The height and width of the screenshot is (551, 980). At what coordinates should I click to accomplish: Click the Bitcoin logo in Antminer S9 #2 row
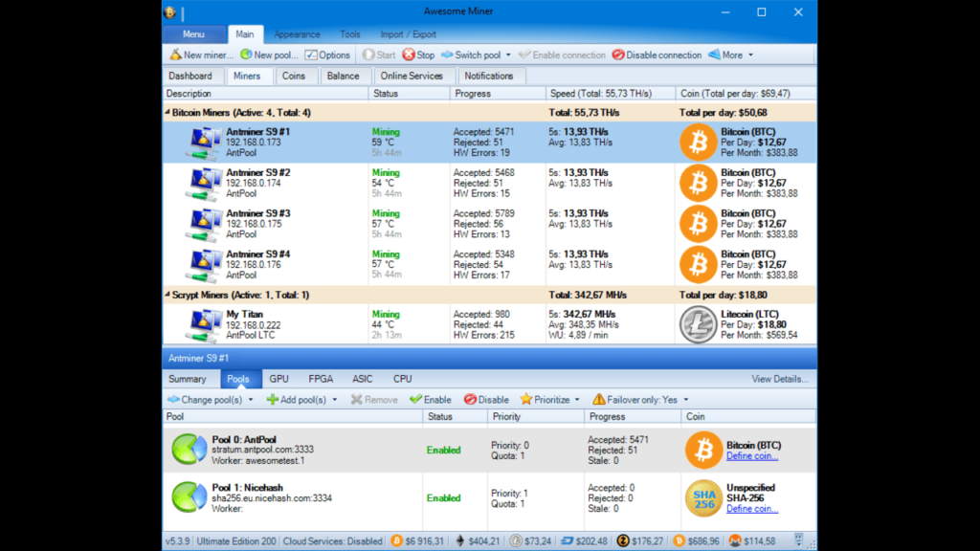pos(698,183)
